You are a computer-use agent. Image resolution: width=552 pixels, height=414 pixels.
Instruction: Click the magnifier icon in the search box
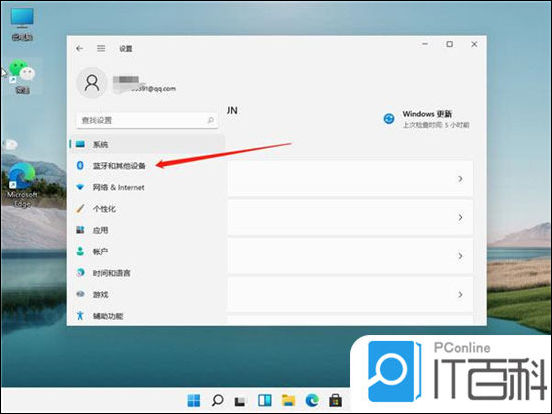(x=211, y=120)
